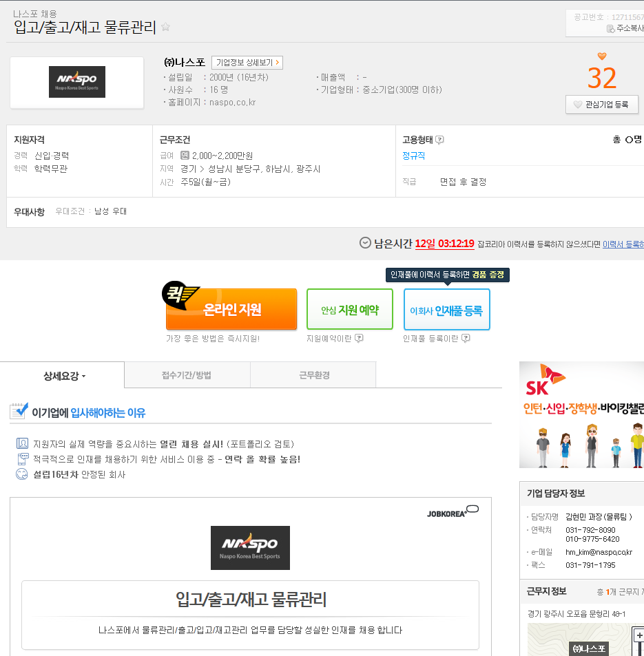Click the portfolio icon on 열린 채용 line
This screenshot has width=644, height=656.
click(x=22, y=443)
